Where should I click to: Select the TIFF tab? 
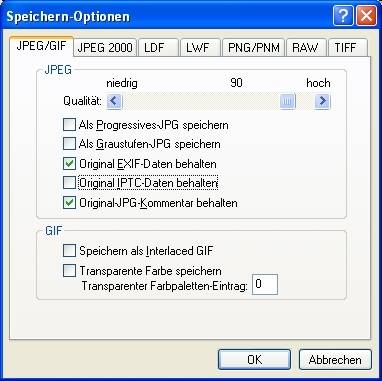(347, 48)
